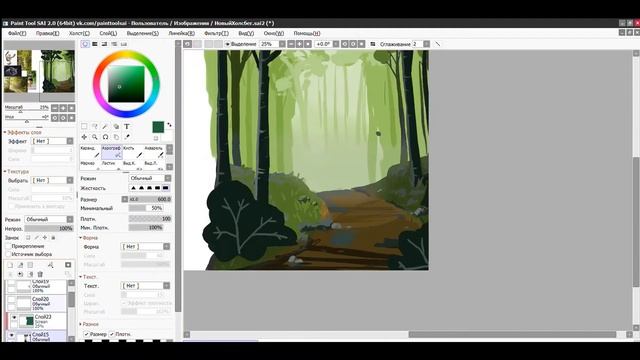The width and height of the screenshot is (640, 360).
Task: Click the rotation angle field +0.0°
Action: click(323, 44)
